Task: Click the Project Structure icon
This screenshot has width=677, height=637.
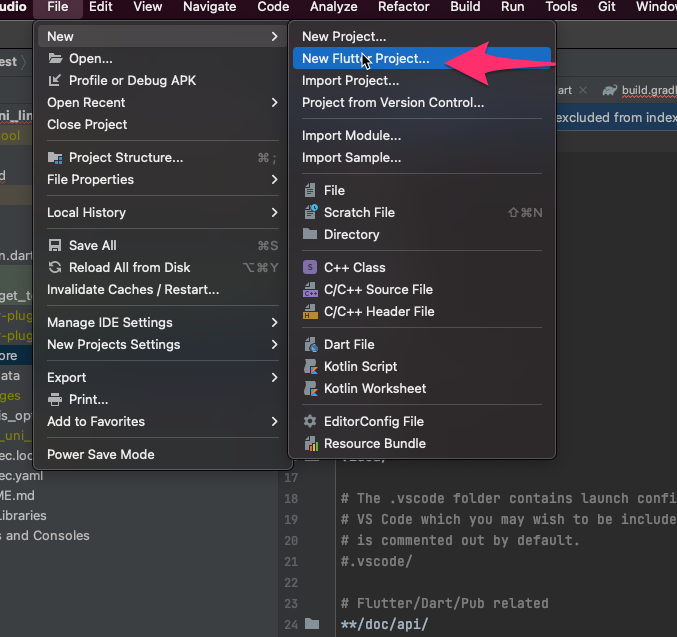Action: click(x=55, y=157)
